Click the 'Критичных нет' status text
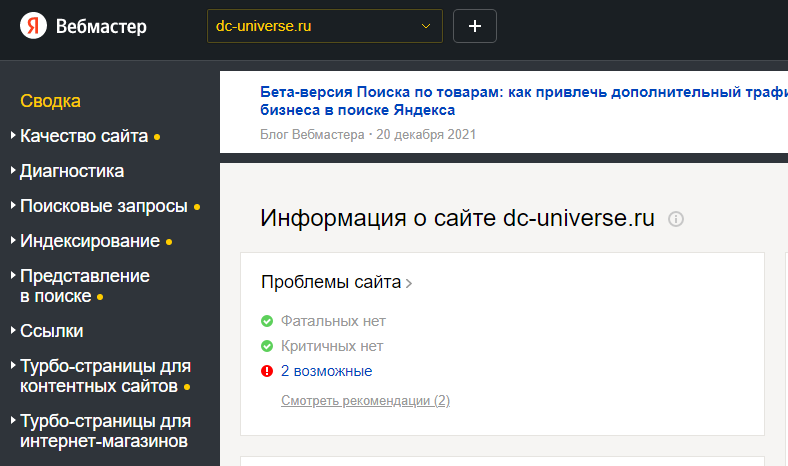The width and height of the screenshot is (788, 466). pyautogui.click(x=332, y=346)
